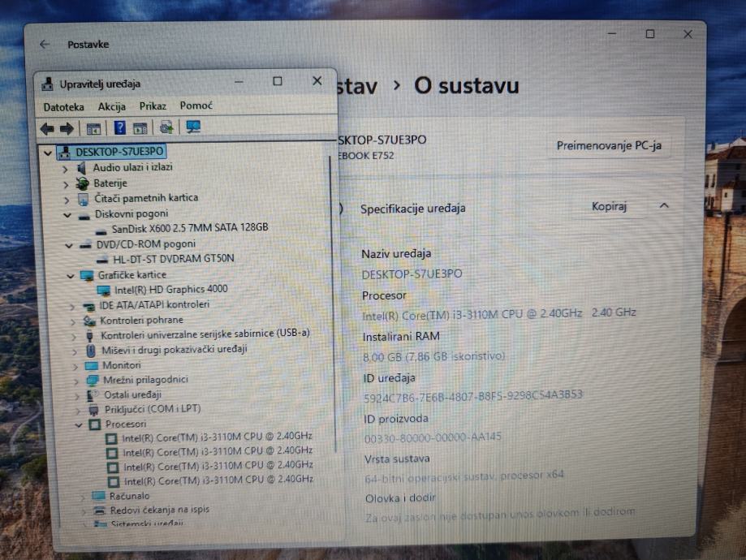Click the Device Manager vertical scrollbar
This screenshot has height=560, width=746.
[x=332, y=304]
